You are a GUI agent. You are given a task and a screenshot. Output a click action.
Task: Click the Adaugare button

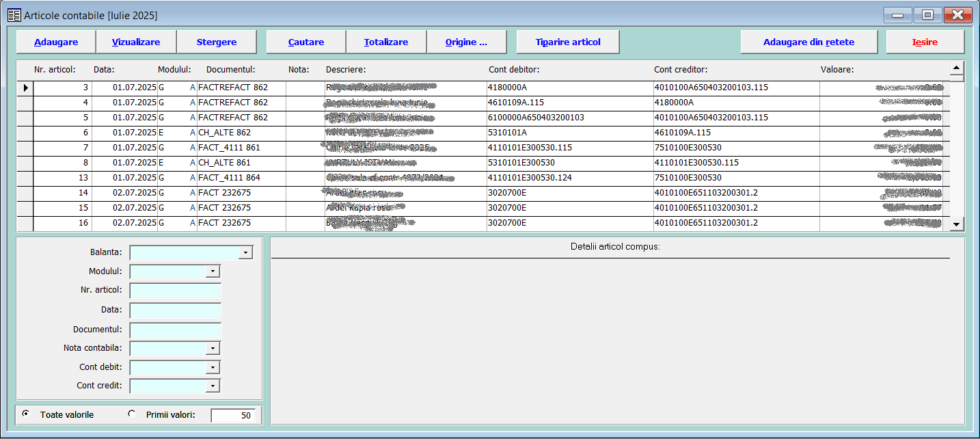(x=56, y=42)
